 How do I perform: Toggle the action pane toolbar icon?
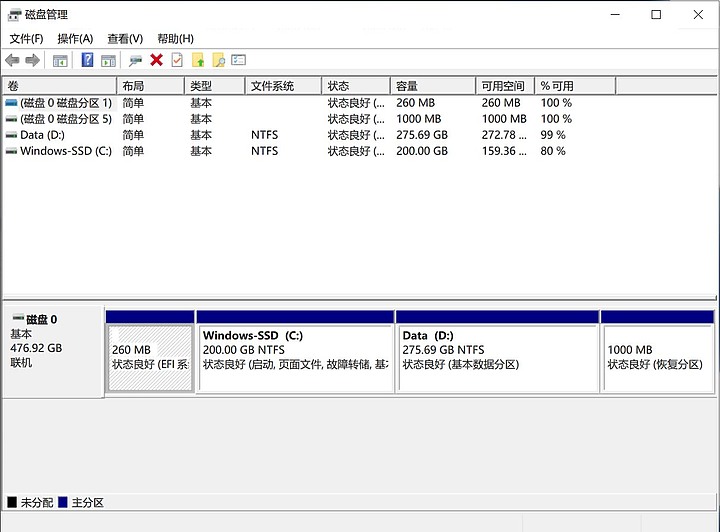tap(108, 60)
